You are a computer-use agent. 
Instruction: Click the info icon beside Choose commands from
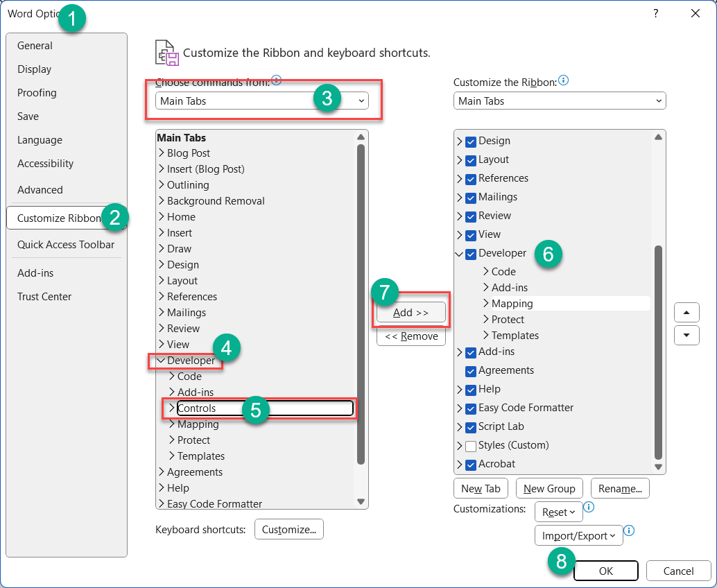[x=277, y=80]
